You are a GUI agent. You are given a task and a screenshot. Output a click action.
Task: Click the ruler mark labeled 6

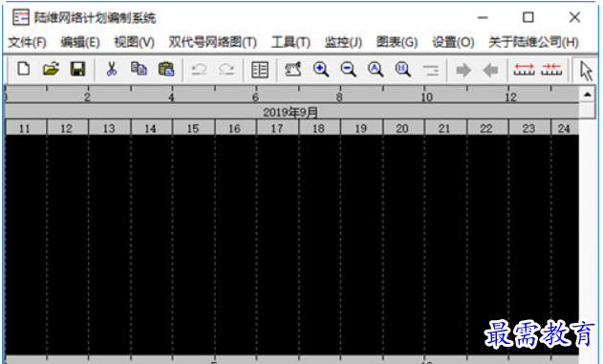(255, 96)
